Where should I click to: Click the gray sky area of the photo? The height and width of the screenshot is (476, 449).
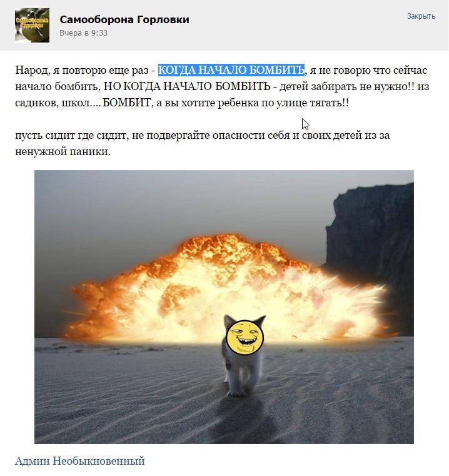point(152,200)
